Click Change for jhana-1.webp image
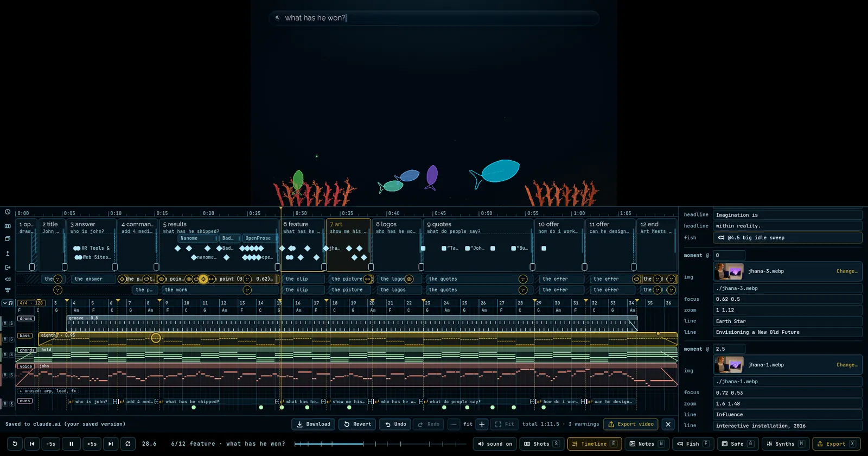868x456 pixels. pos(847,365)
